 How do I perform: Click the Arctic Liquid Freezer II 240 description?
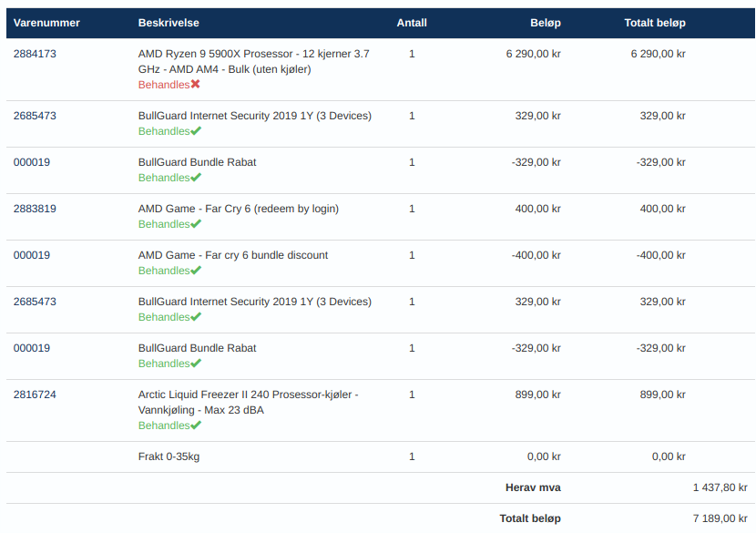[x=249, y=402]
